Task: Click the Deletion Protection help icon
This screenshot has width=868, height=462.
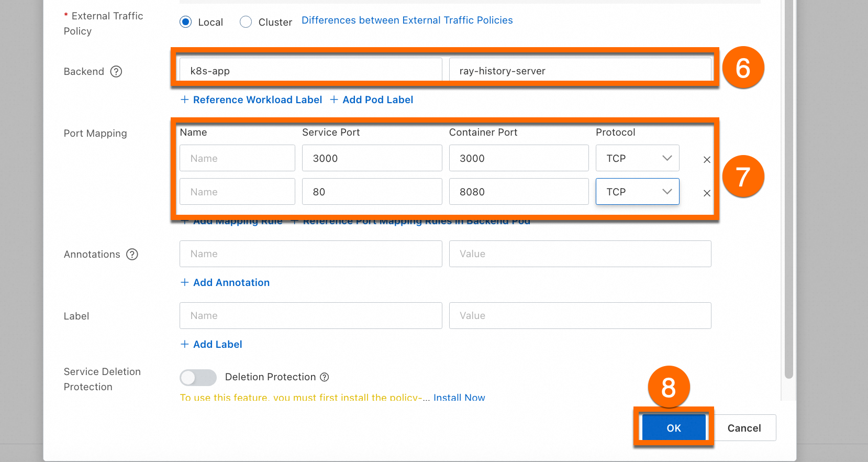Action: (x=325, y=377)
